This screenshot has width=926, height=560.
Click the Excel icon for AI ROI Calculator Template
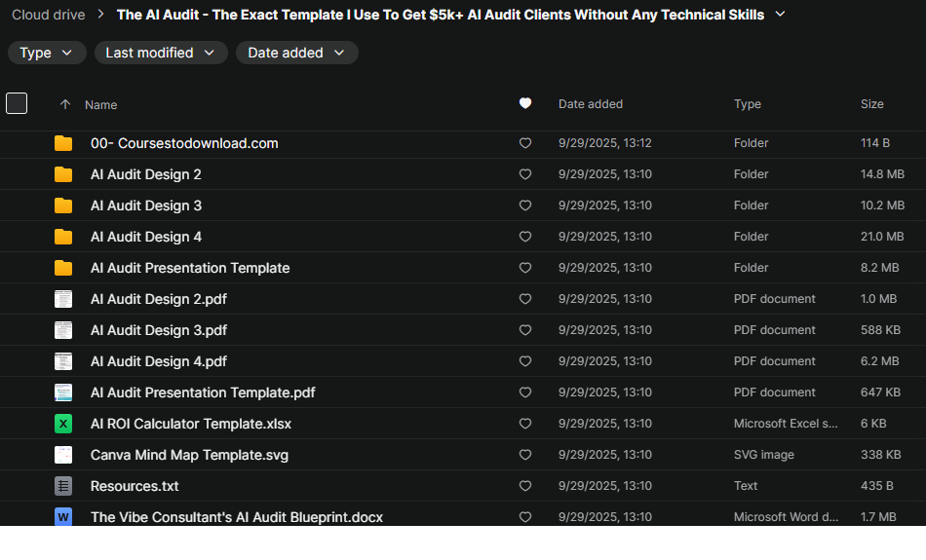click(63, 424)
